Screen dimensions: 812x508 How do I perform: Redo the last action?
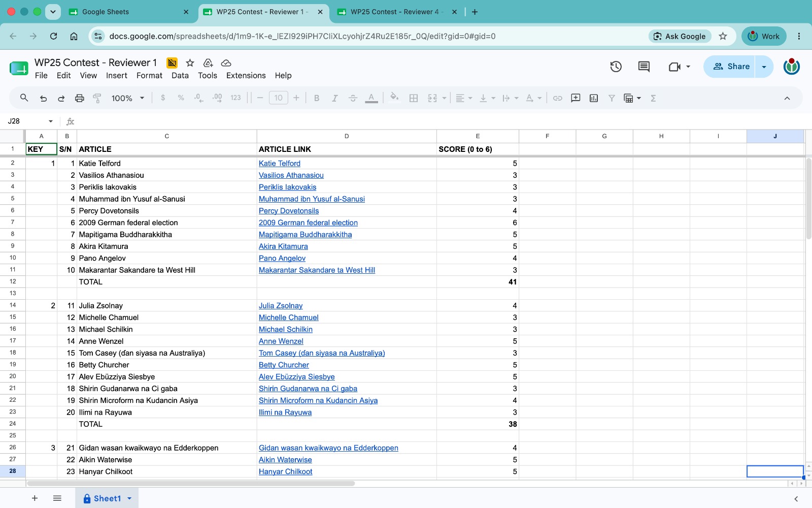coord(61,98)
